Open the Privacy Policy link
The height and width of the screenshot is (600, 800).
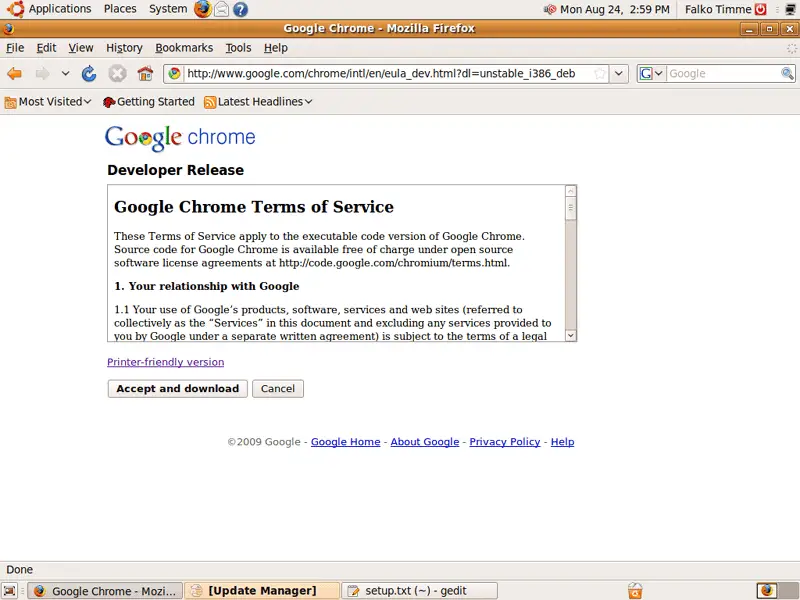[505, 442]
